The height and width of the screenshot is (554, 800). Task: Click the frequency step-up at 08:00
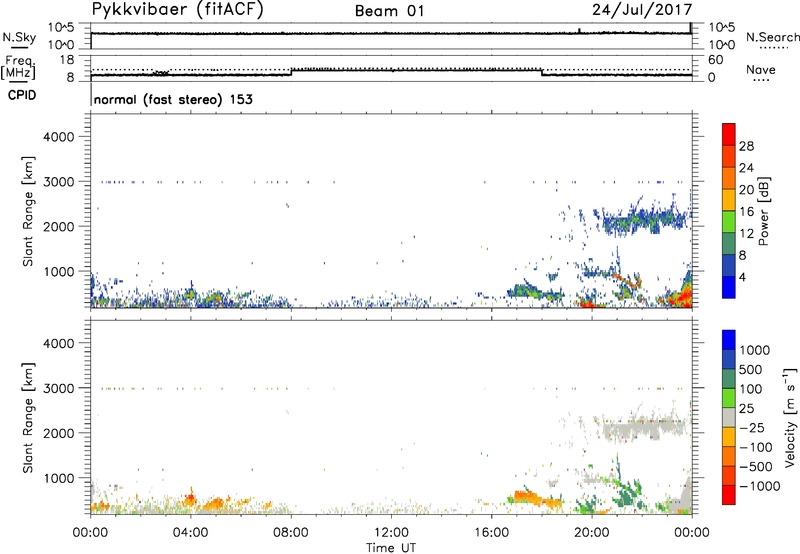[291, 72]
